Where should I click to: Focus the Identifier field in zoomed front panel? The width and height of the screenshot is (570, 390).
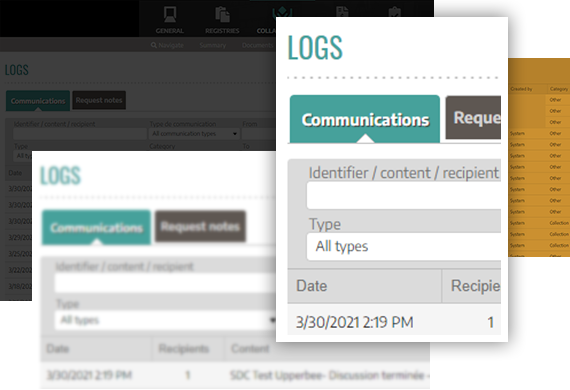point(404,196)
